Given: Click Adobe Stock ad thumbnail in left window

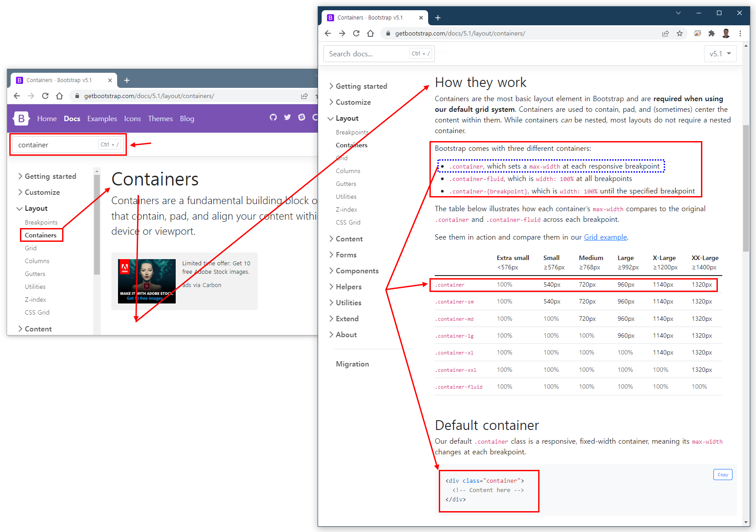Looking at the screenshot, I should (x=147, y=281).
